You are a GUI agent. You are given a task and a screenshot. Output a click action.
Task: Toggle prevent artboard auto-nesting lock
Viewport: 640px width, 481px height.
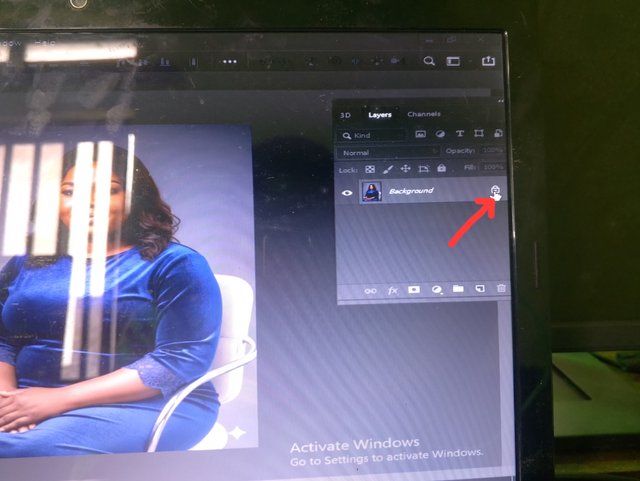click(424, 169)
